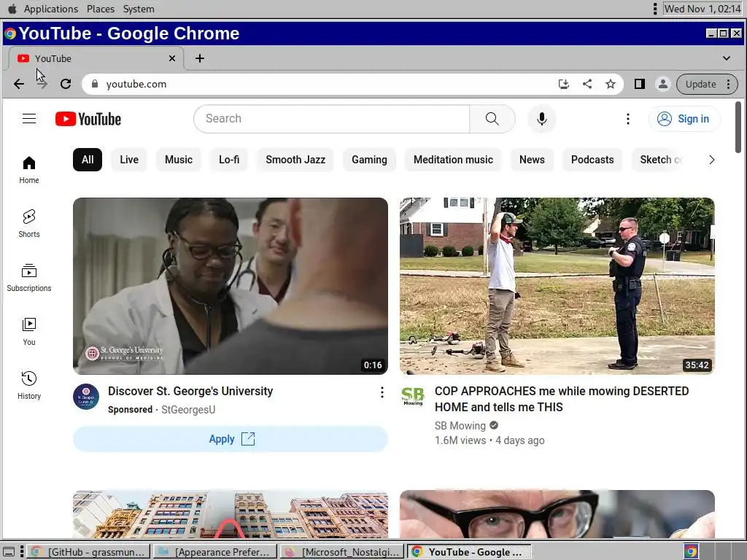Click show desktop icon in bottom panel
The image size is (747, 560).
coord(9,552)
